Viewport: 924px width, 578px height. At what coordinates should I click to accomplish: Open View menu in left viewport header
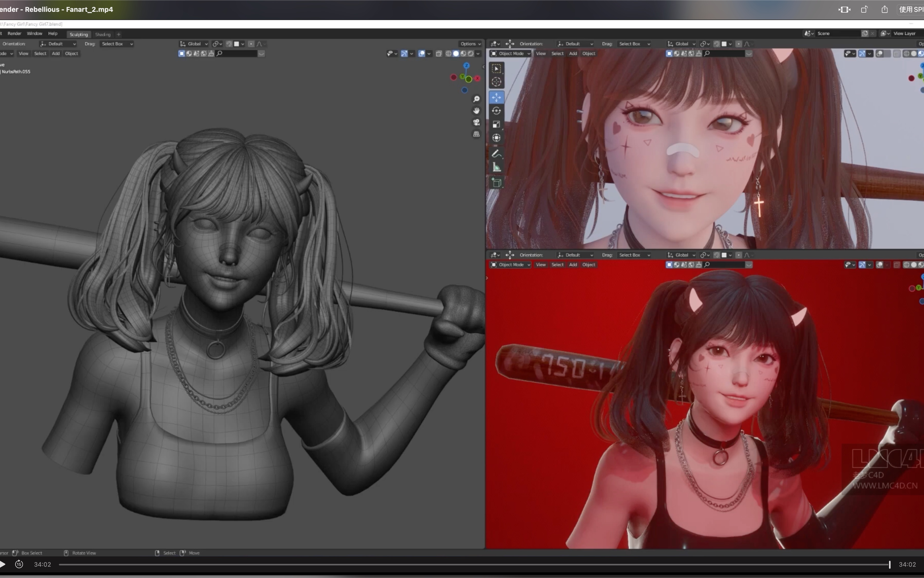pos(24,54)
